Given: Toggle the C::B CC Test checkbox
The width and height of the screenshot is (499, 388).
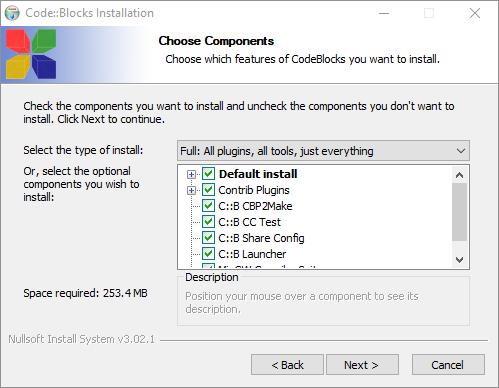Looking at the screenshot, I should [x=209, y=222].
